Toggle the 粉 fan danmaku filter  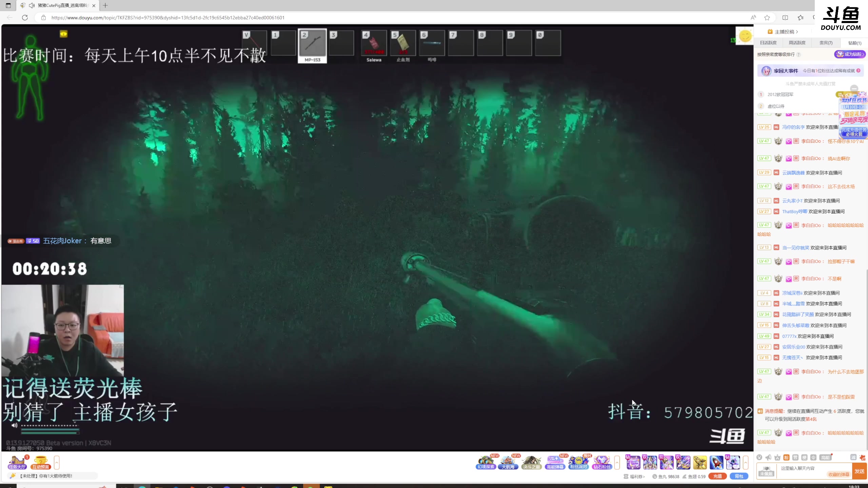(x=786, y=457)
